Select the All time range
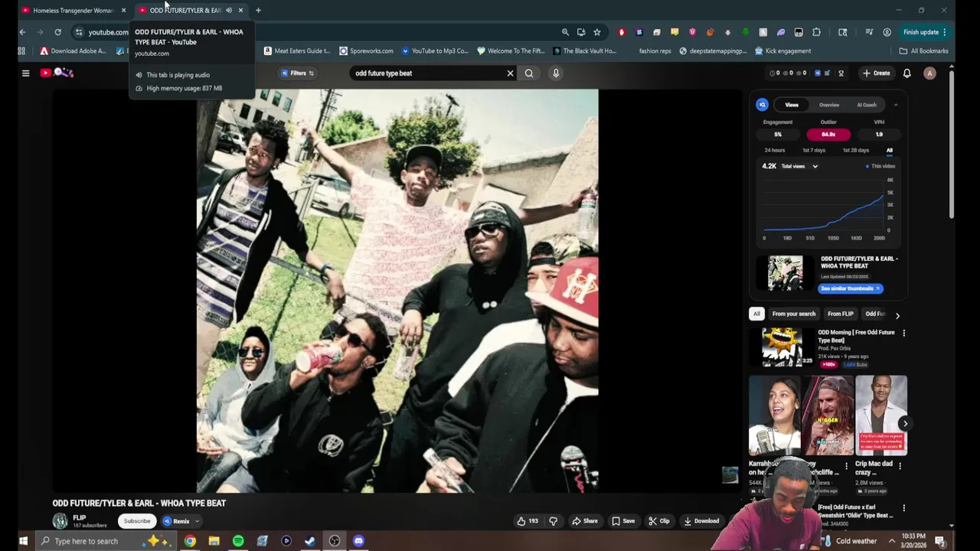 pyautogui.click(x=890, y=151)
